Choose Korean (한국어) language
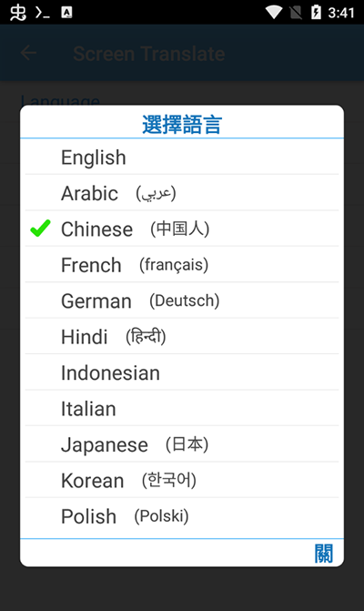The height and width of the screenshot is (611, 364). pos(182,480)
